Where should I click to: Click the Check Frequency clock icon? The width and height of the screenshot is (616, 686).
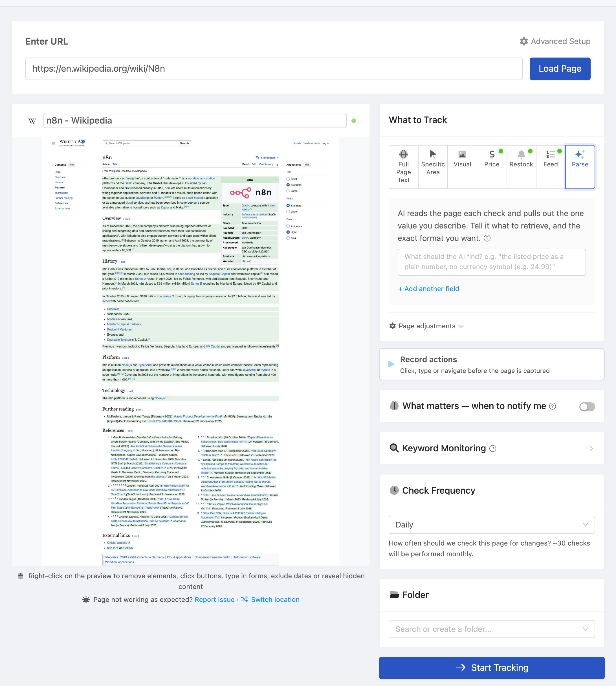[394, 491]
